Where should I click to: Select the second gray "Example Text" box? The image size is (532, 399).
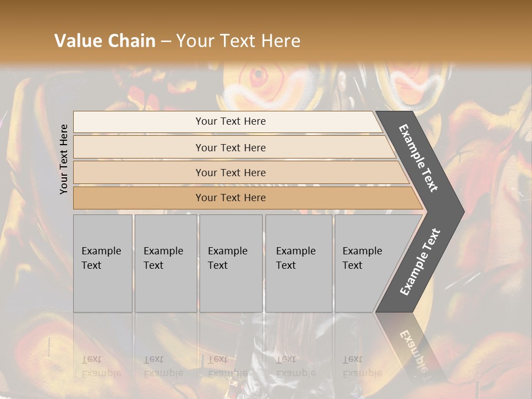165,263
